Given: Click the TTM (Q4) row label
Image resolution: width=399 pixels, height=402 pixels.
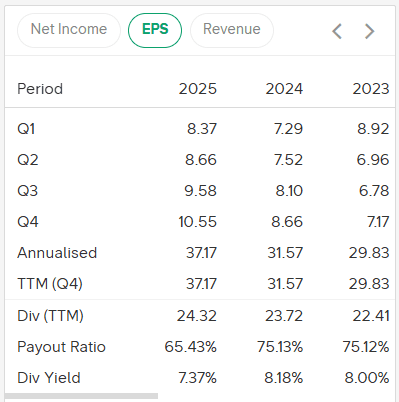Looking at the screenshot, I should pos(50,284).
